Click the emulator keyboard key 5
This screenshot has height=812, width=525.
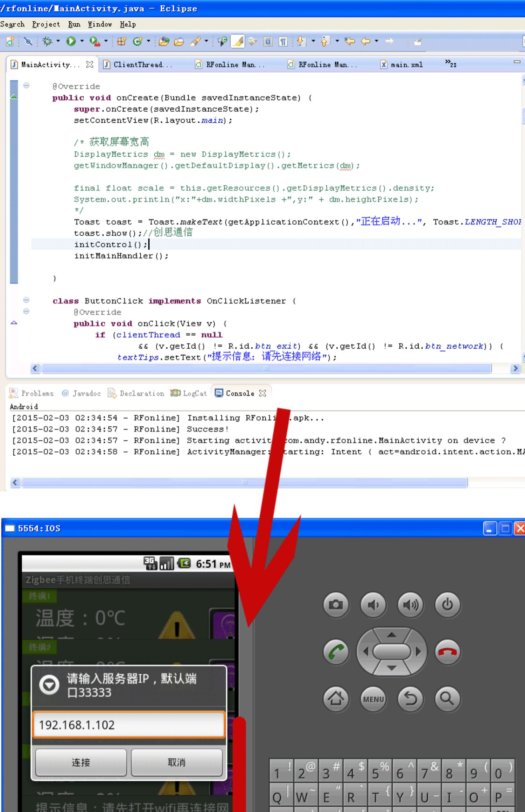pos(380,770)
